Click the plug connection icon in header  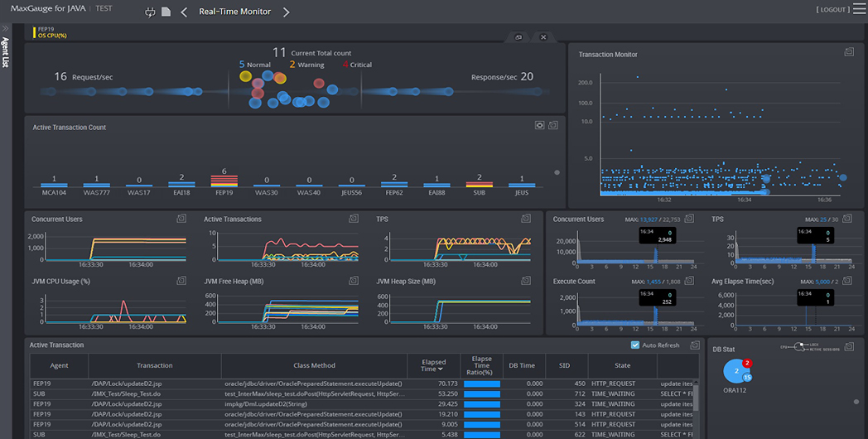coord(150,12)
